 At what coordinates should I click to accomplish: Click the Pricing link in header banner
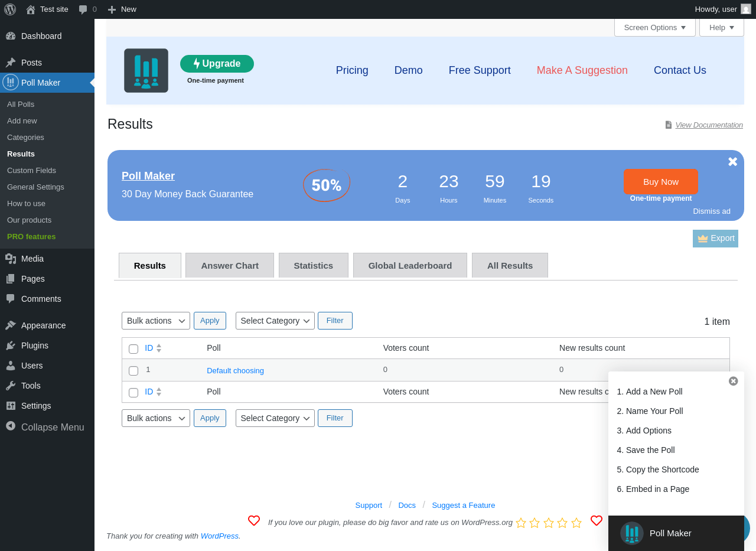(x=352, y=70)
